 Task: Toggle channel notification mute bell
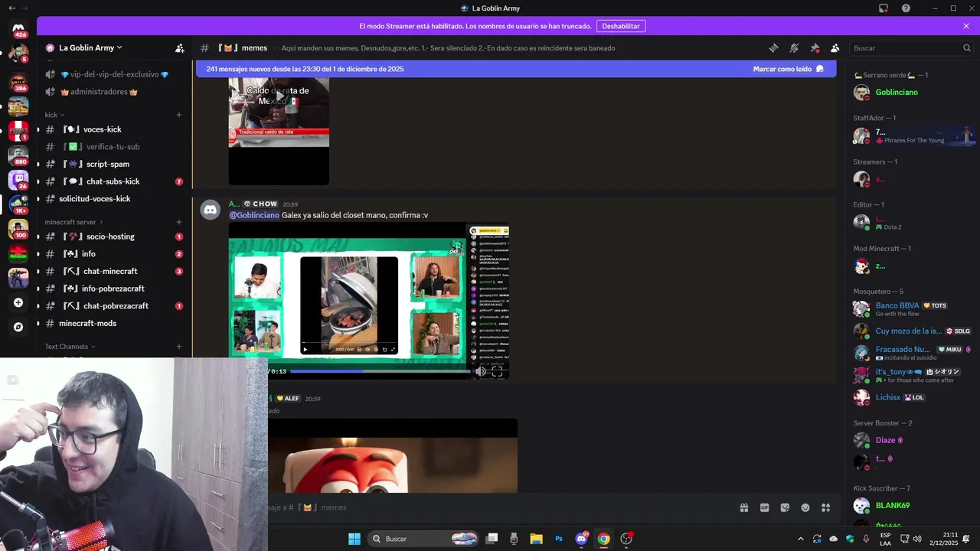794,47
